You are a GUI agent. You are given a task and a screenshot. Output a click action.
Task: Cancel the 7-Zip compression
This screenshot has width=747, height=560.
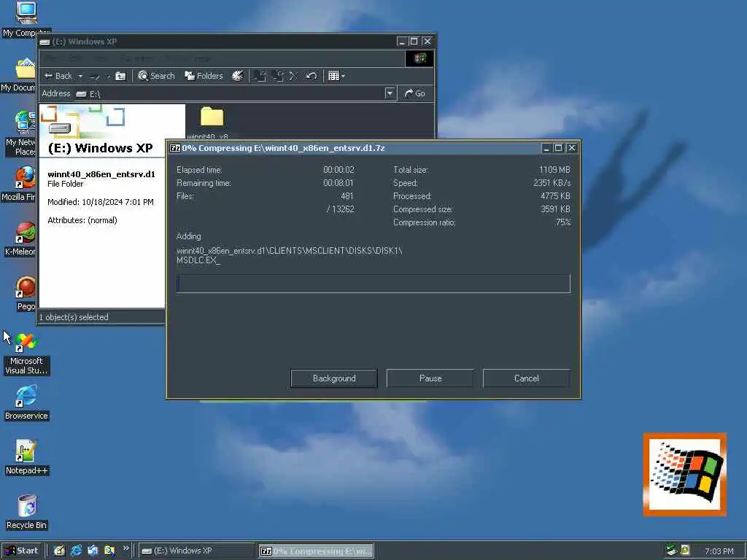click(527, 378)
